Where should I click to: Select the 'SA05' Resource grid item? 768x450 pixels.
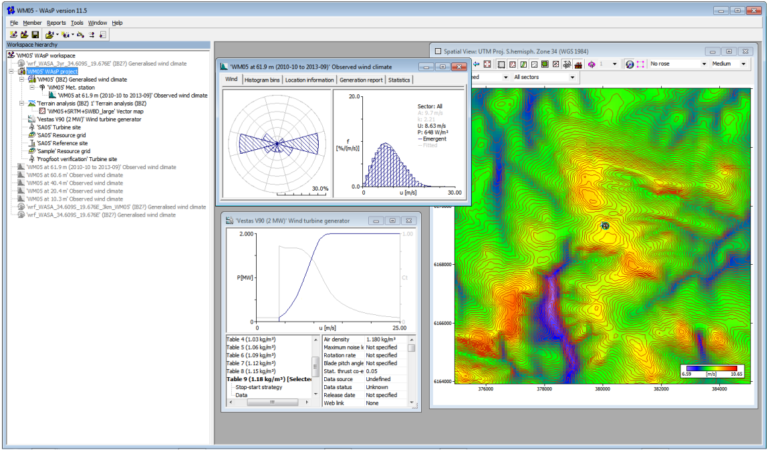click(61, 135)
